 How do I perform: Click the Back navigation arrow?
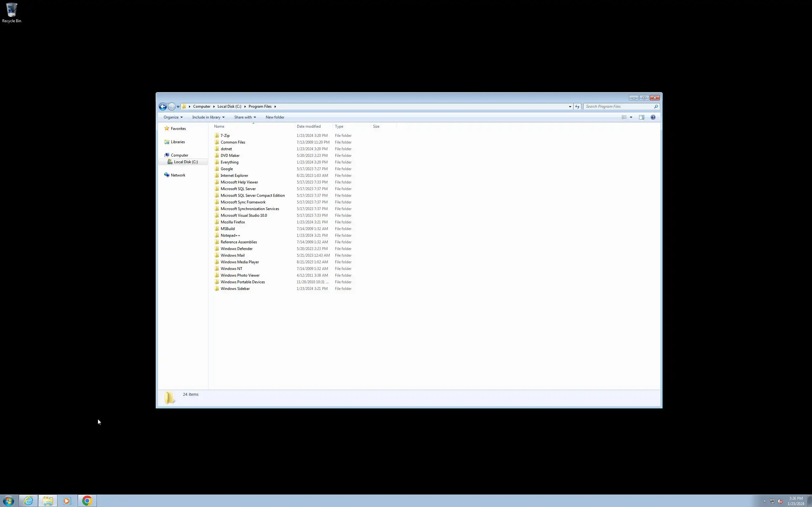(x=163, y=107)
